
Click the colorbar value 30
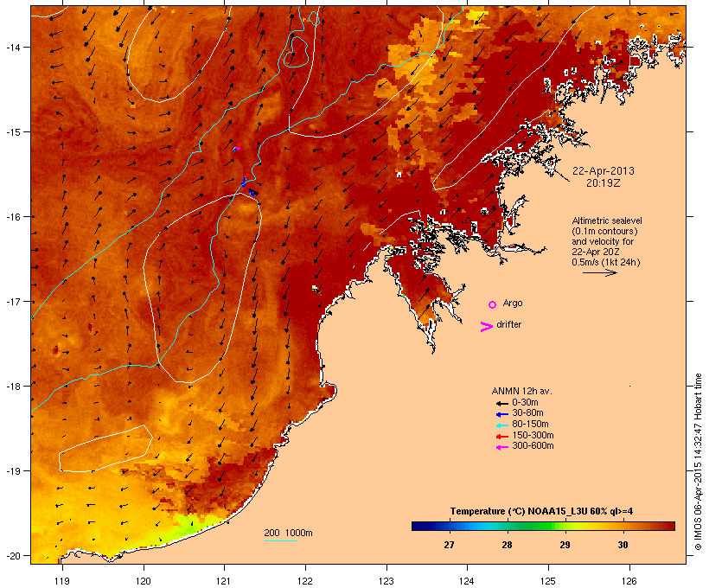623,545
